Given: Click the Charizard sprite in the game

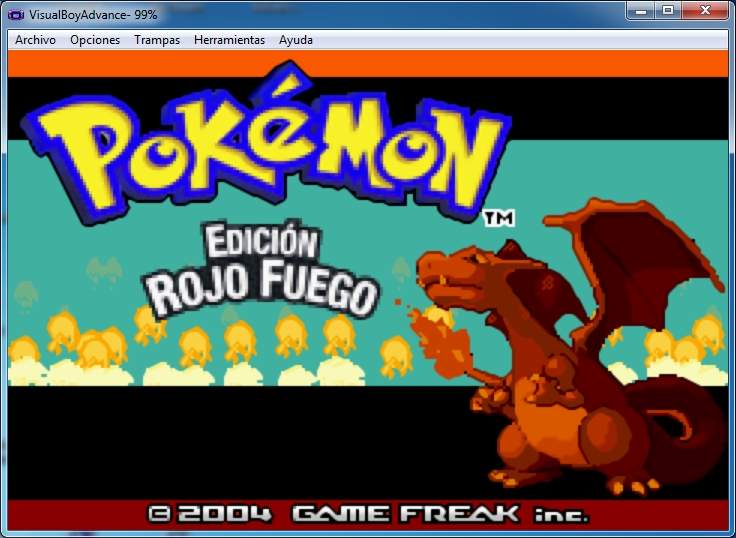Looking at the screenshot, I should [x=570, y=347].
